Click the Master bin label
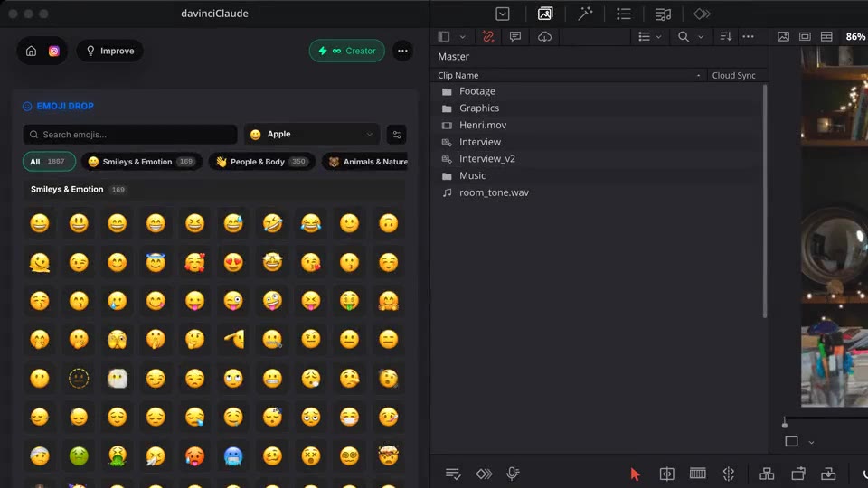Image resolution: width=868 pixels, height=488 pixels. (453, 56)
